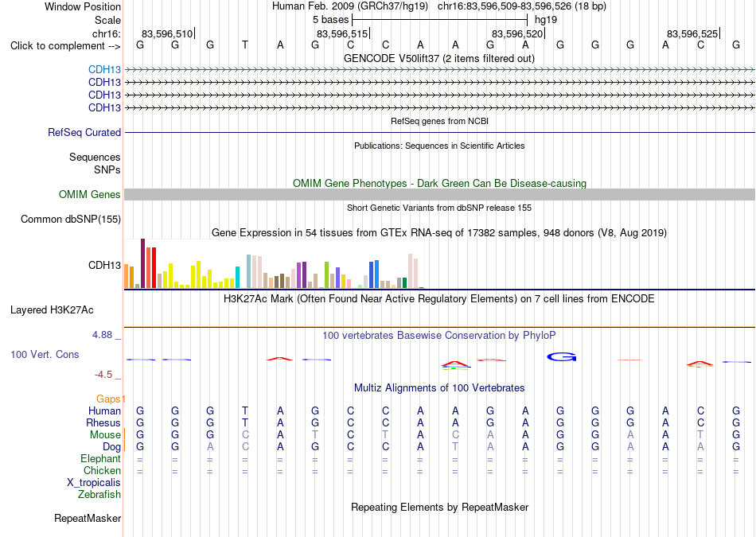Click the '5 bases' scale bar text
The height and width of the screenshot is (537, 756).
click(x=331, y=20)
